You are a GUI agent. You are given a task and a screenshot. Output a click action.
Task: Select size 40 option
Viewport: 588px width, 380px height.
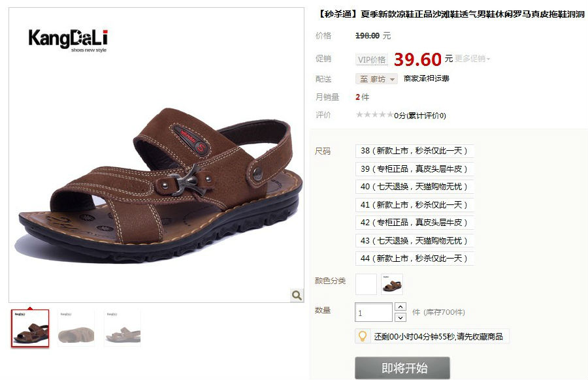414,187
